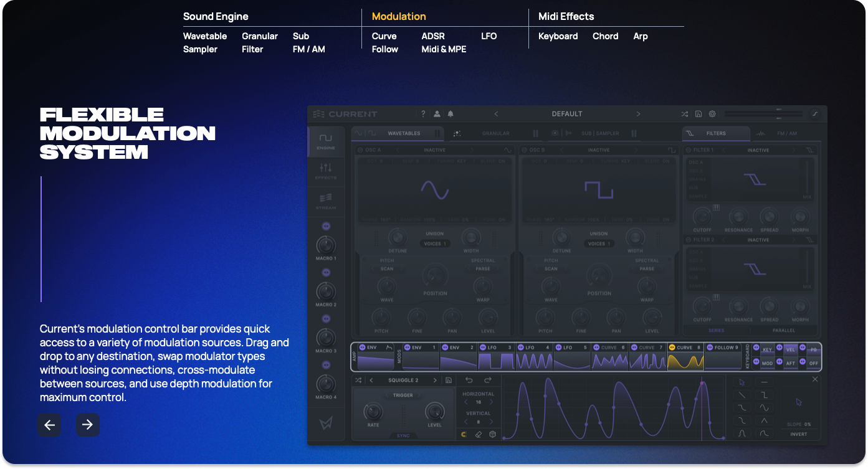Viewport: 868px width, 469px height.
Task: Select the sine wave curve shape
Action: pyautogui.click(x=765, y=408)
